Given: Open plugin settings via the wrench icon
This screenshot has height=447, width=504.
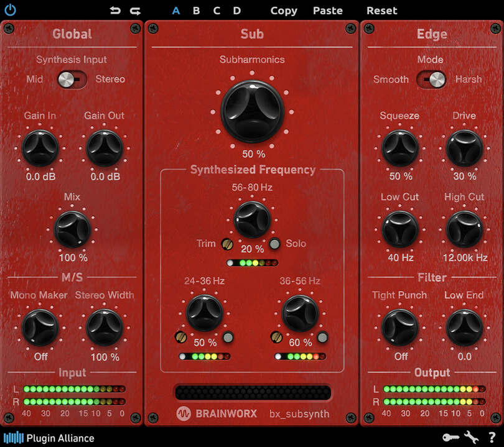Looking at the screenshot, I should click(470, 437).
